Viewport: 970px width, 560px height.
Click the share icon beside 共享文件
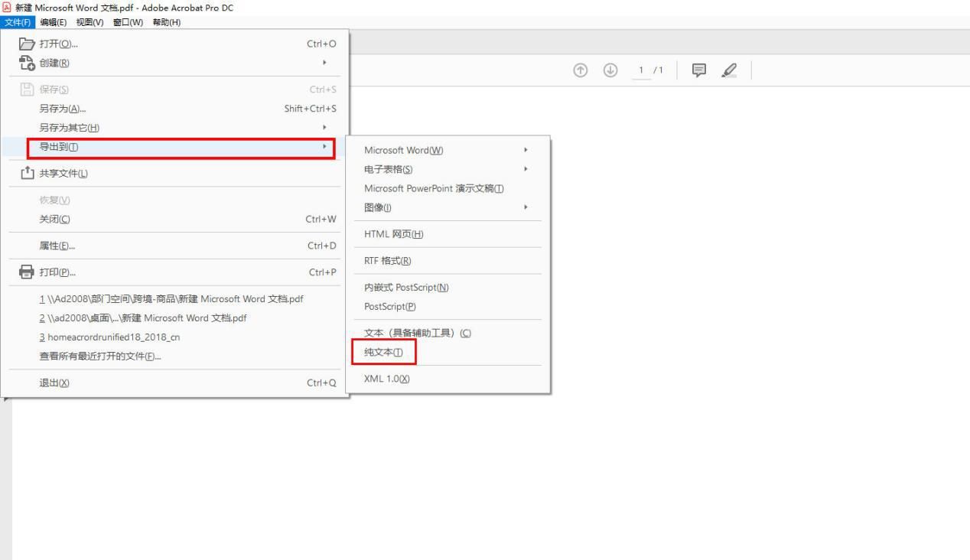point(26,173)
